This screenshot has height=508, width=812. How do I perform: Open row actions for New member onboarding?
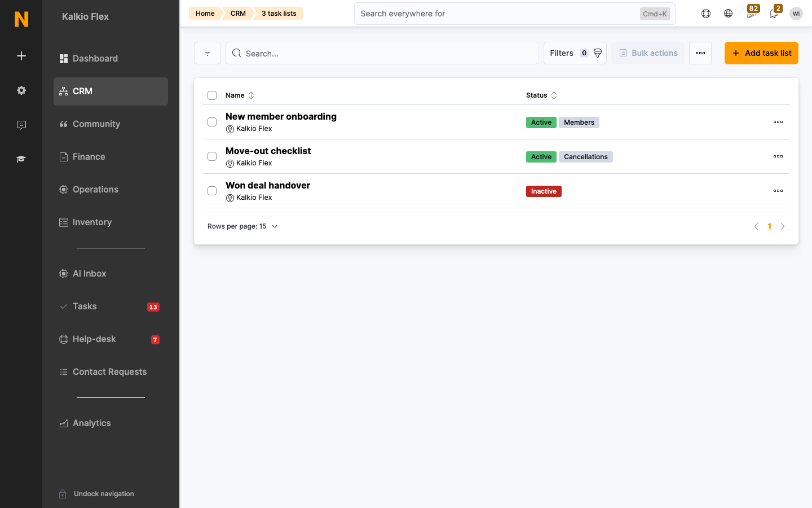(778, 122)
